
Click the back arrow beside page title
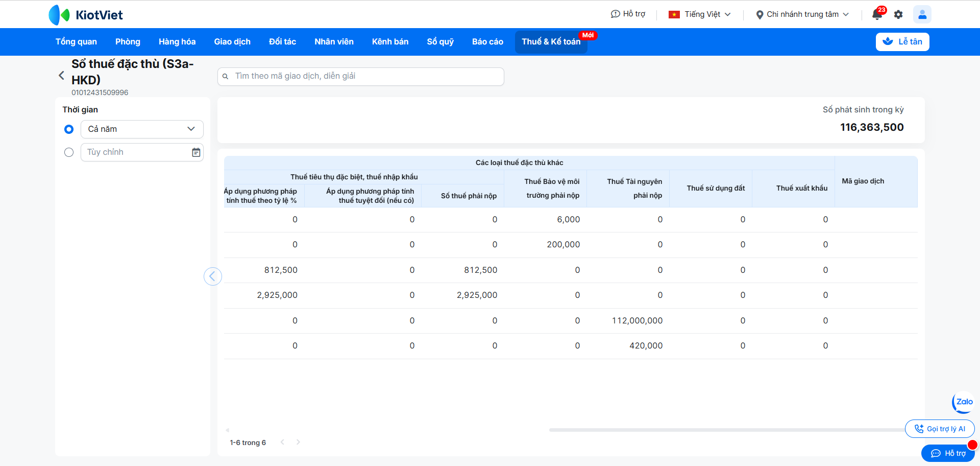coord(61,76)
